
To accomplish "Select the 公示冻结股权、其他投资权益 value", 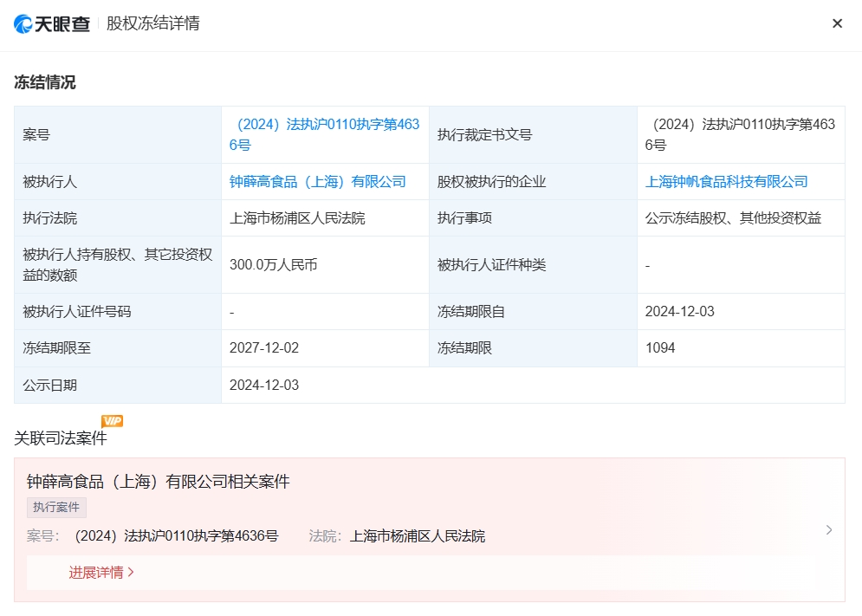I will click(733, 218).
